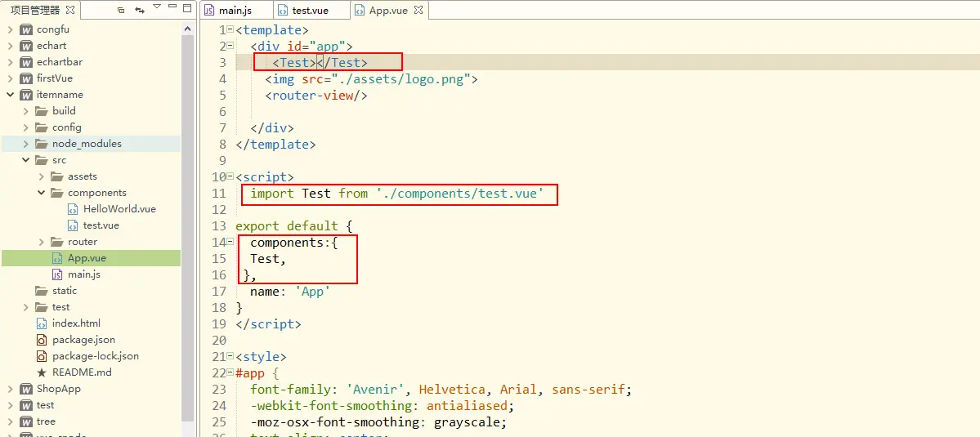Viewport: 980px width, 437px height.
Task: Switch to the test.vue editor tab
Action: (x=310, y=10)
